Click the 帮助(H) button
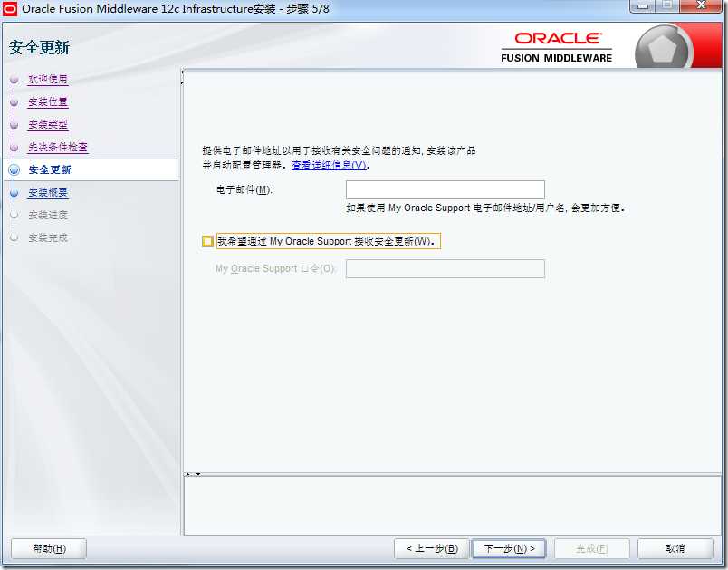Image resolution: width=728 pixels, height=570 pixels. [49, 548]
